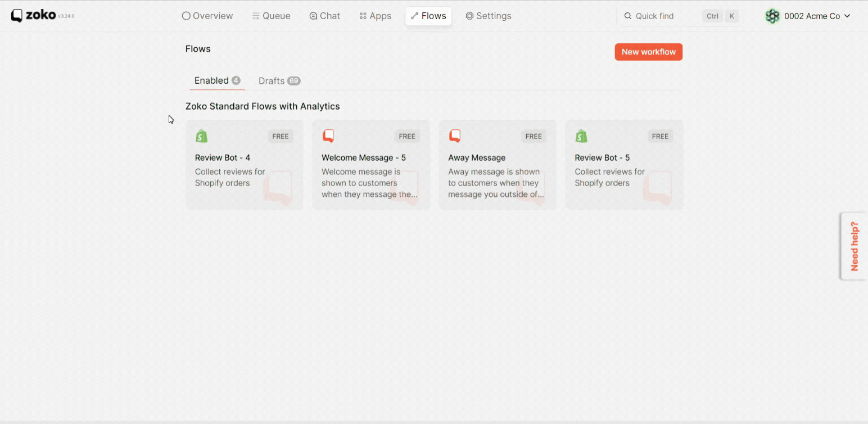The height and width of the screenshot is (424, 868).
Task: Open the Chat section
Action: point(325,16)
